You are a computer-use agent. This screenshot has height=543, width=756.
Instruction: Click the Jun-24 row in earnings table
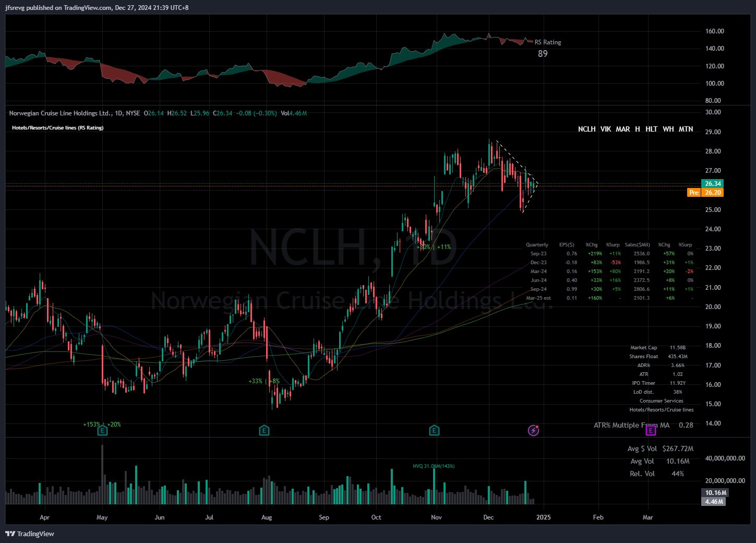611,280
